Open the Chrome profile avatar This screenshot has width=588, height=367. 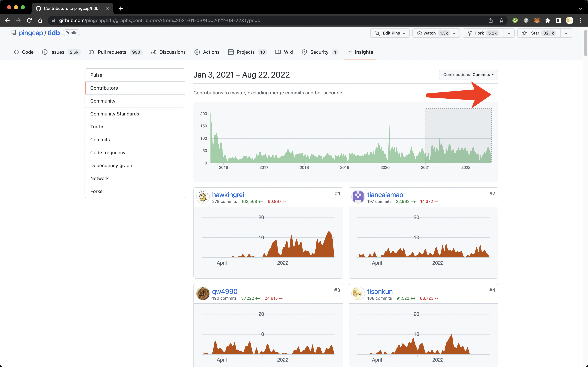coord(570,20)
